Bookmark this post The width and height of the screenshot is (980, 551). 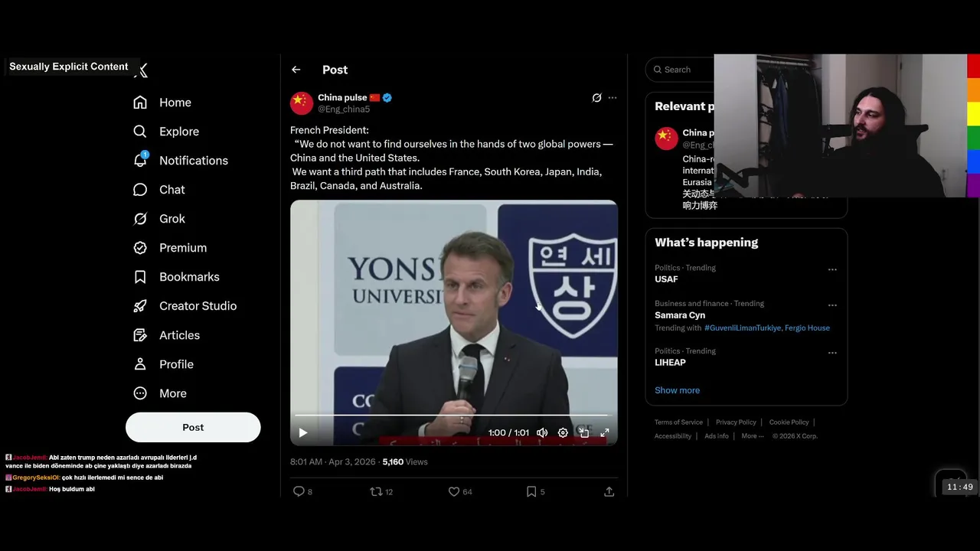pos(531,491)
